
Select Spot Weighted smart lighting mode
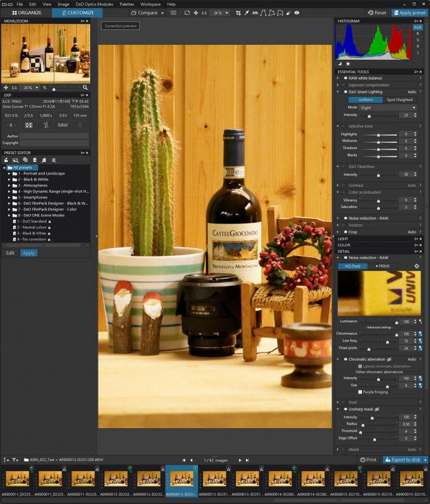pos(400,100)
